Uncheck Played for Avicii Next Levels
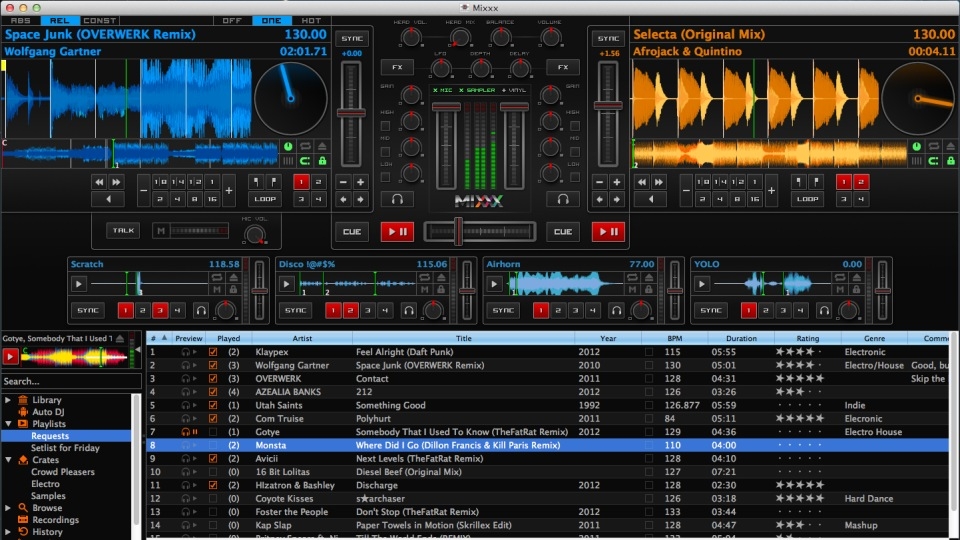 pos(212,459)
